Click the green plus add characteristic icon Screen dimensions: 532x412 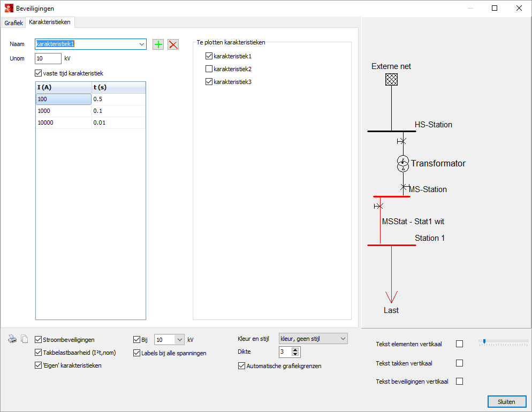point(158,44)
